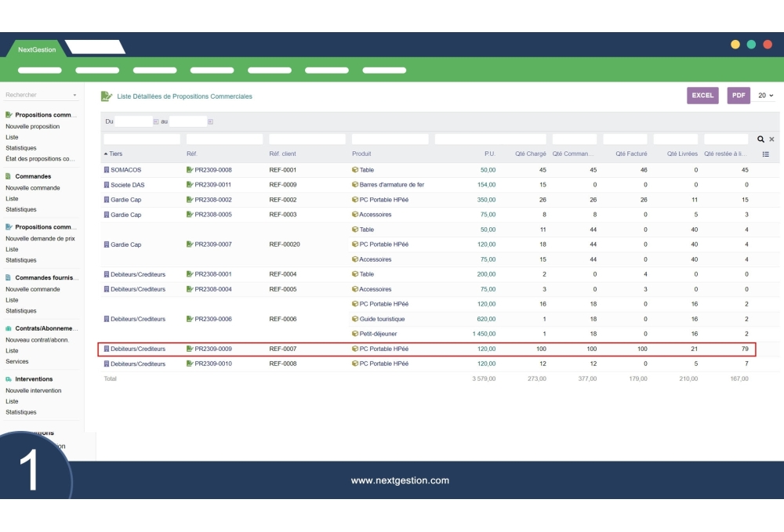Click the search magnifier icon in filter row
The height and width of the screenshot is (532, 784).
[760, 139]
